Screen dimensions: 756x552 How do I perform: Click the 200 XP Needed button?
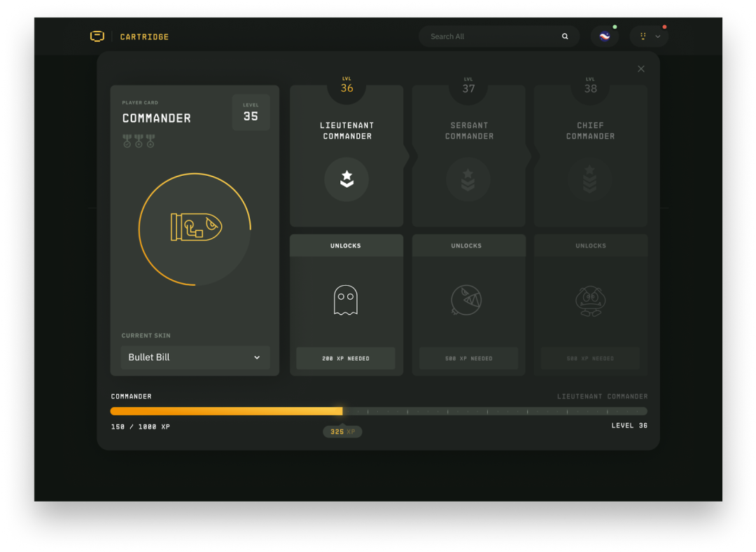point(346,359)
